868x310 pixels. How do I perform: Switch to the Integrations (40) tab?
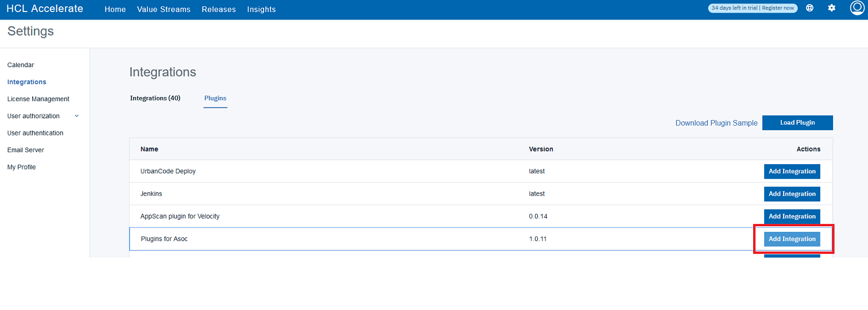tap(155, 98)
